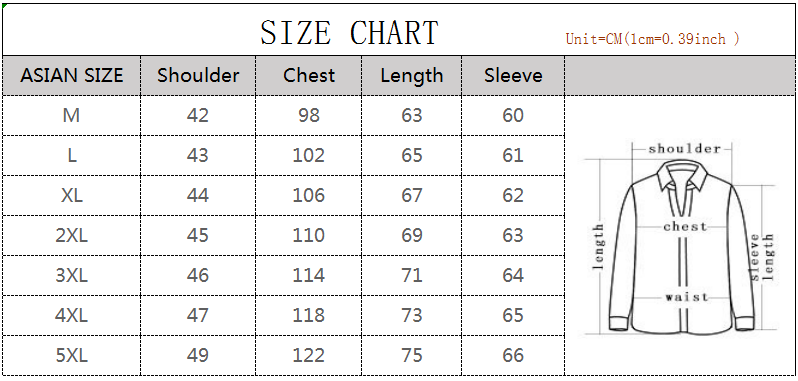Select the XL size row label
The width and height of the screenshot is (798, 381).
tap(72, 195)
